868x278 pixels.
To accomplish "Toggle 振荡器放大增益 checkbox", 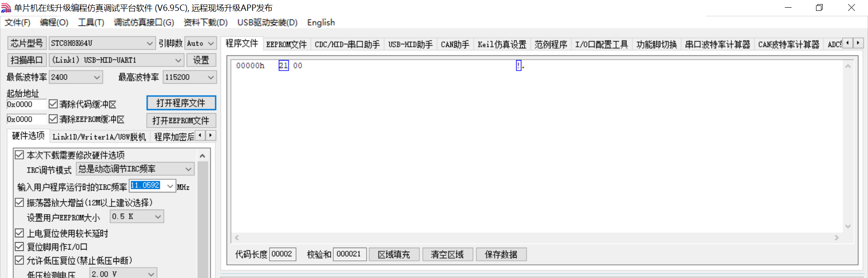I will click(19, 202).
